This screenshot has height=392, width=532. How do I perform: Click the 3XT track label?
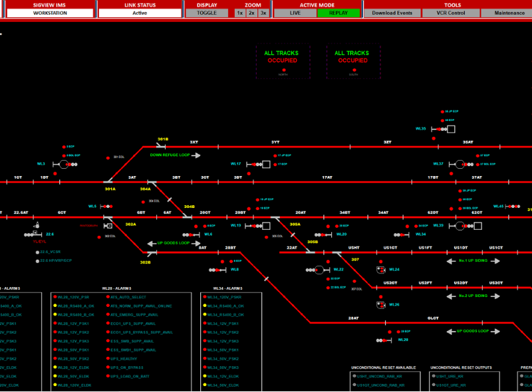pos(194,142)
